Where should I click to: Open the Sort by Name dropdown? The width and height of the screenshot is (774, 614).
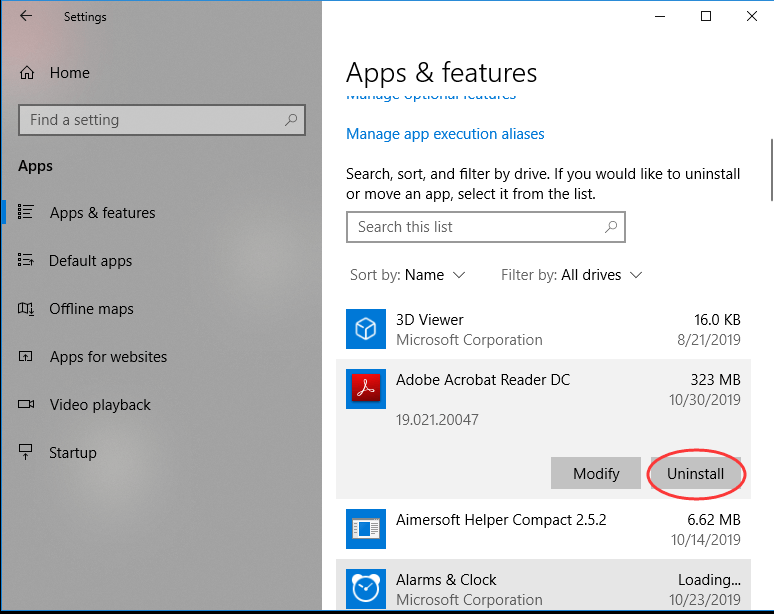[x=407, y=275]
